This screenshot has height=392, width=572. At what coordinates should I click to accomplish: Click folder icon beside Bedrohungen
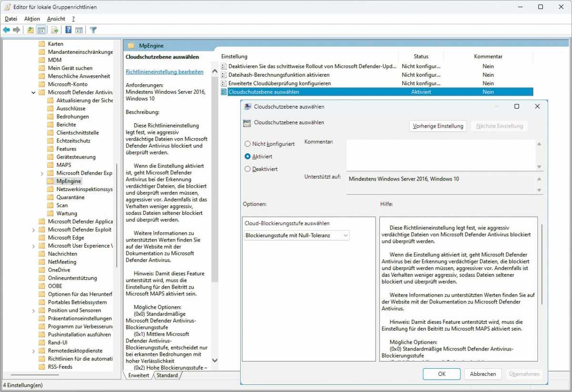51,117
